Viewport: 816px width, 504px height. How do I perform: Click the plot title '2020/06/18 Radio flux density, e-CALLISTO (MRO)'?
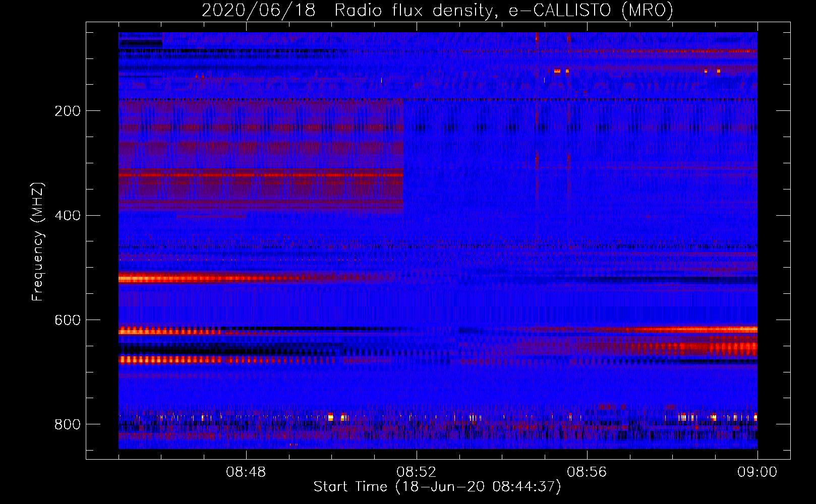click(x=437, y=11)
